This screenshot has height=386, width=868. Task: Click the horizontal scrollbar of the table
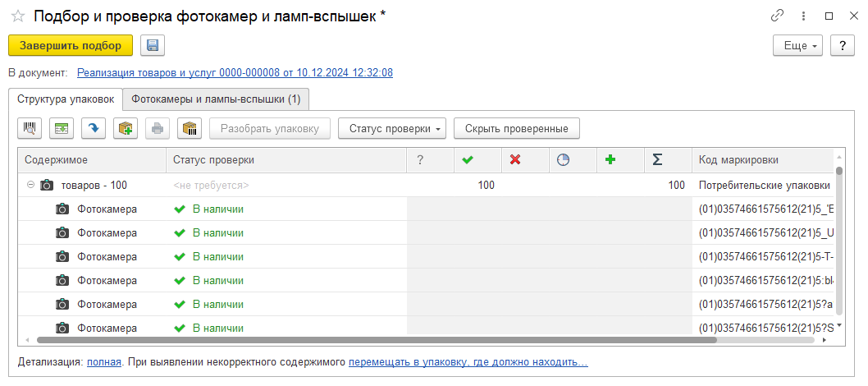pos(377,339)
